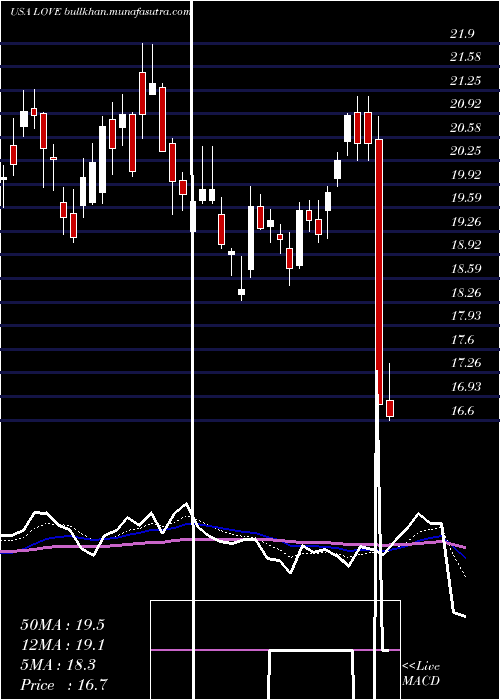Click the 17.93 price axis label

tap(466, 316)
